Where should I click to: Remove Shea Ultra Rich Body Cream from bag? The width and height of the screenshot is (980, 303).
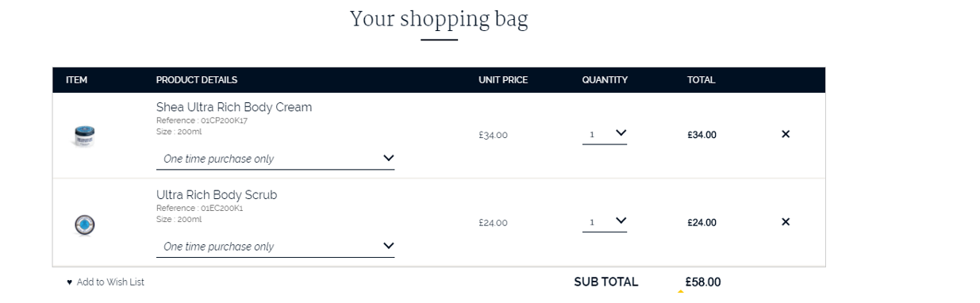click(x=786, y=134)
